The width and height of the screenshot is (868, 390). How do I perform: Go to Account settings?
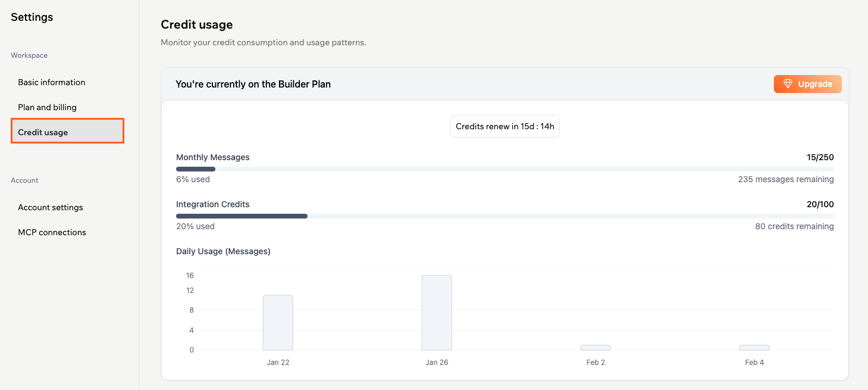tap(50, 207)
